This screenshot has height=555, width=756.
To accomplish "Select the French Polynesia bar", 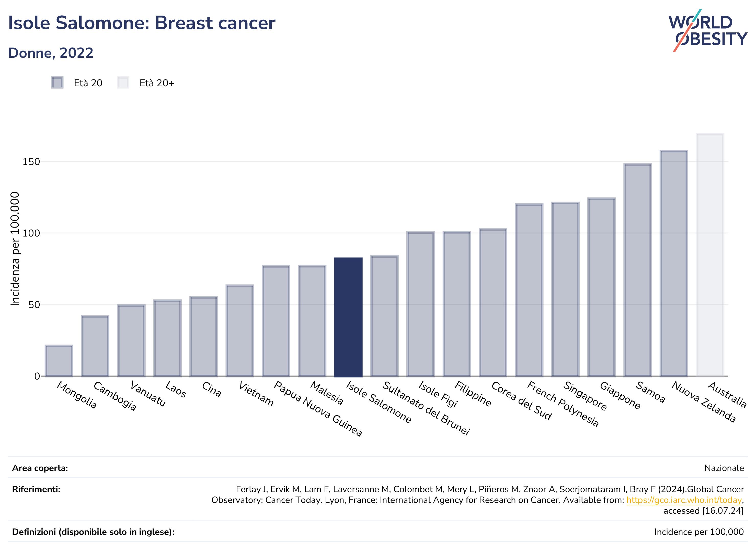I will (529, 290).
